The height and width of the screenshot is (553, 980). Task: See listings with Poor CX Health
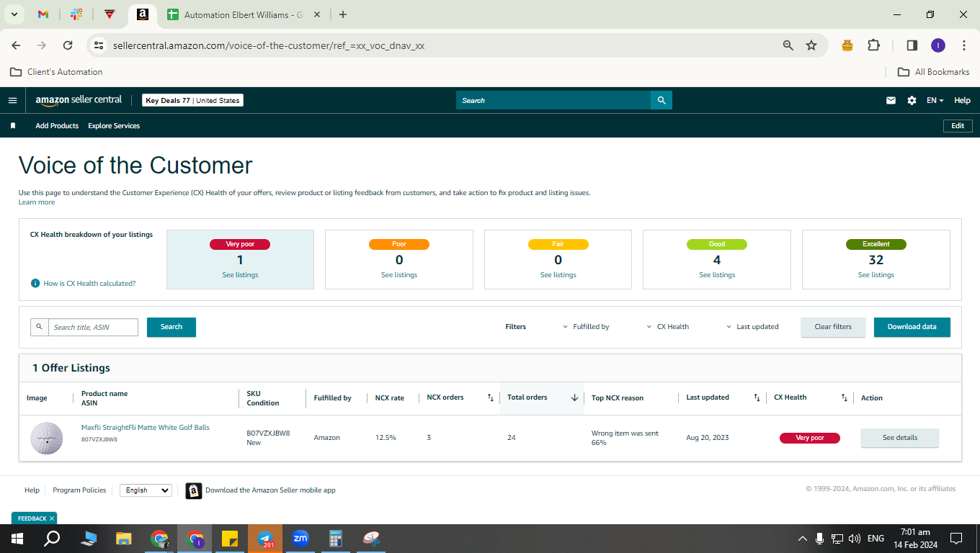[x=399, y=275]
